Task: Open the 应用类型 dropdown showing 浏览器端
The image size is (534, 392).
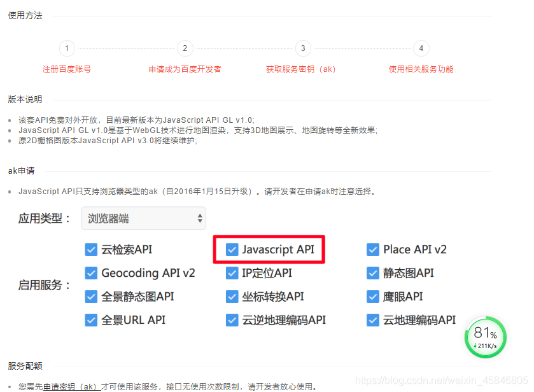Action: coord(143,218)
